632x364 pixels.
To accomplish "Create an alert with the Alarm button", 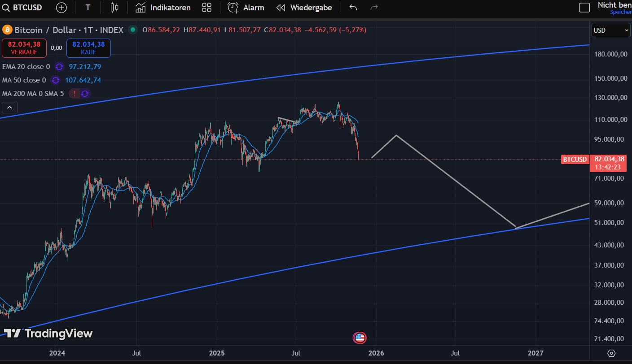I will click(x=246, y=8).
